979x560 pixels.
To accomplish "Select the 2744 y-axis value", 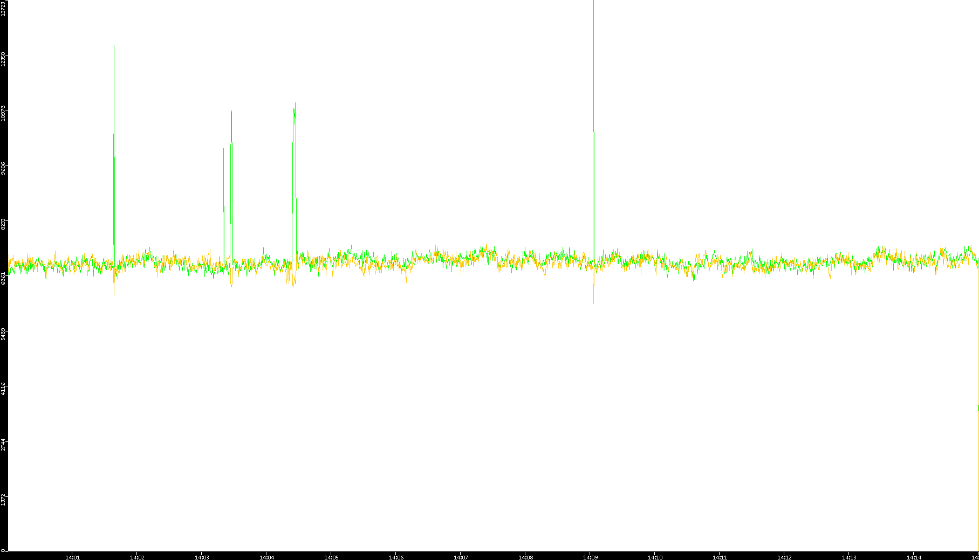I will click(4, 445).
